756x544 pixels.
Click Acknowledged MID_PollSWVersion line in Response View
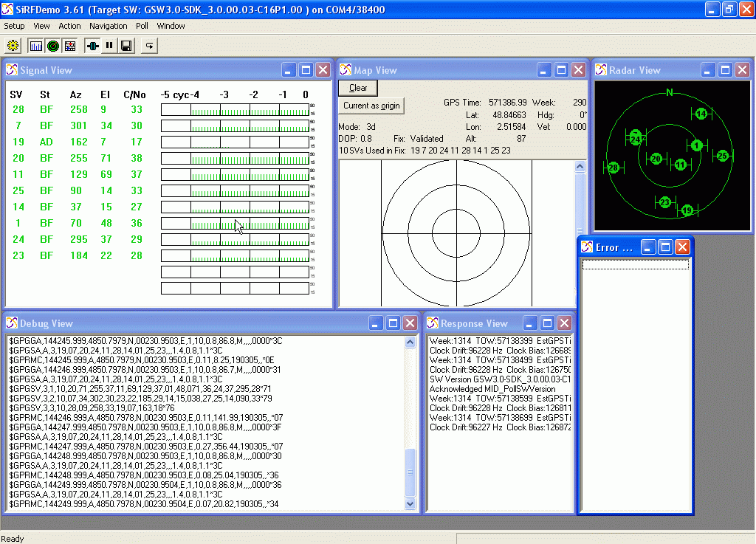492,389
